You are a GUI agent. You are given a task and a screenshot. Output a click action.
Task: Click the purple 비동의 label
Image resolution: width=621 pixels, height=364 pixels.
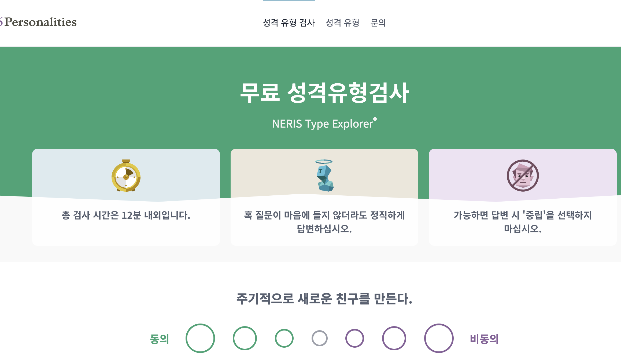[x=485, y=339]
